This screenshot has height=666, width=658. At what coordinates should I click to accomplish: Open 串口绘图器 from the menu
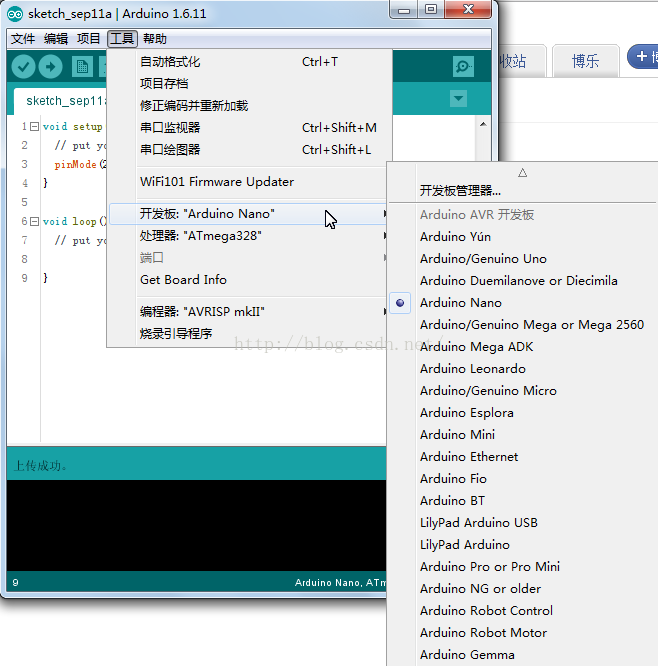251,150
